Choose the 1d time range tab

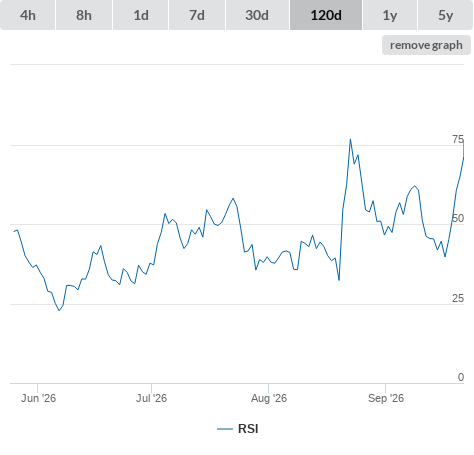[x=141, y=15]
